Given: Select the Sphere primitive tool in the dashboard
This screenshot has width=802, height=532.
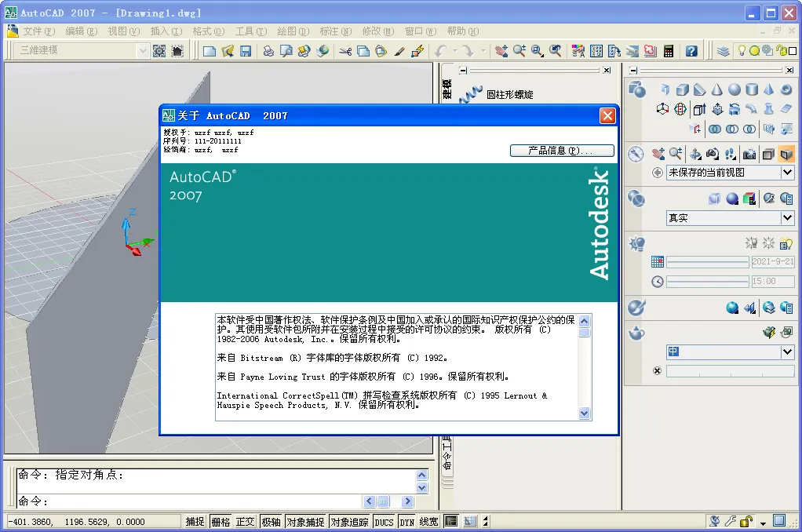Looking at the screenshot, I should [x=735, y=90].
